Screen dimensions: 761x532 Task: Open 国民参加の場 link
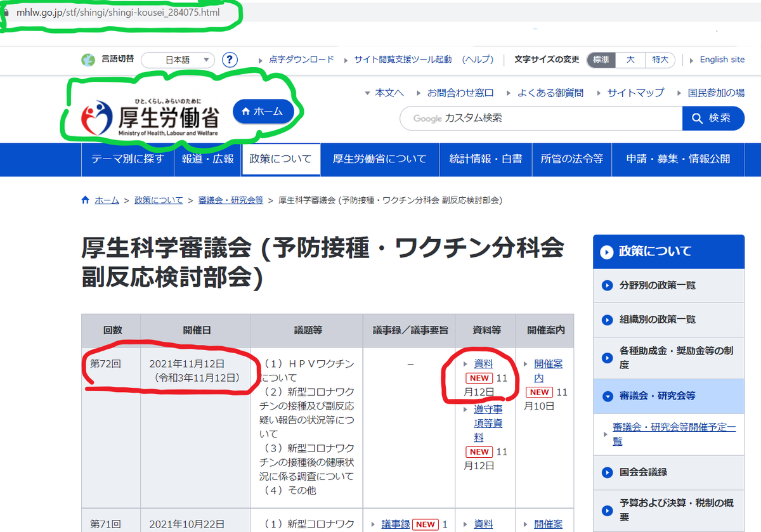pyautogui.click(x=717, y=93)
